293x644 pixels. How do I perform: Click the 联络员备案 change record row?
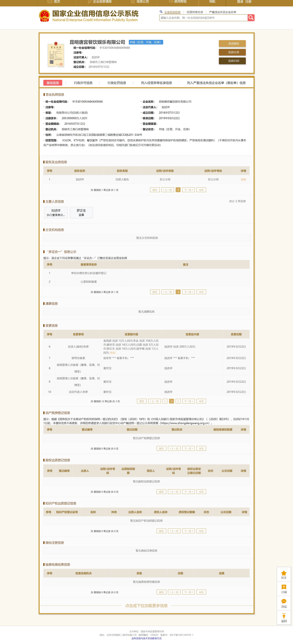(x=146, y=358)
